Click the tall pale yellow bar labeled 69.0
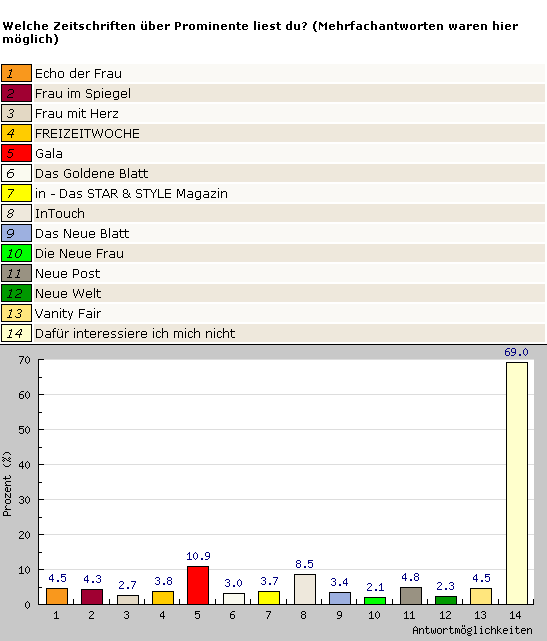The height and width of the screenshot is (641, 547). coord(517,483)
